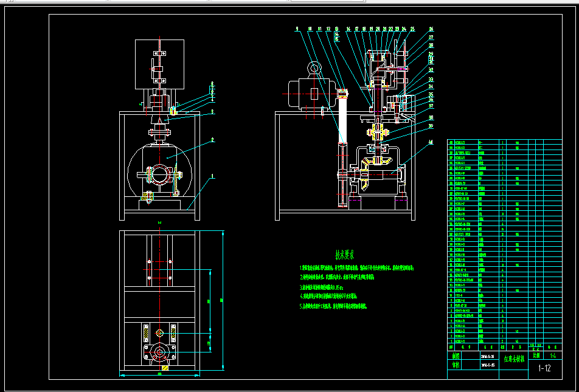Select the large rectangular hopper atop the front view

click(x=159, y=64)
